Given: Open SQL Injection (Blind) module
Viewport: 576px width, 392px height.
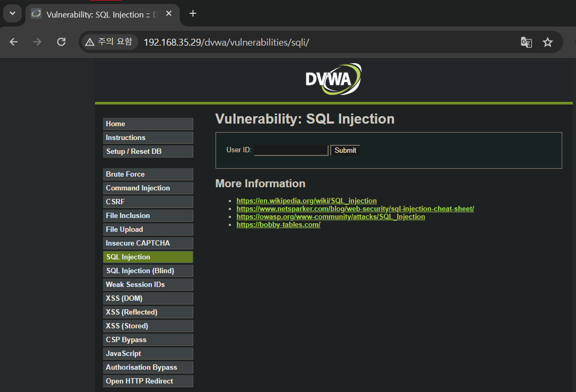Looking at the screenshot, I should (x=148, y=271).
